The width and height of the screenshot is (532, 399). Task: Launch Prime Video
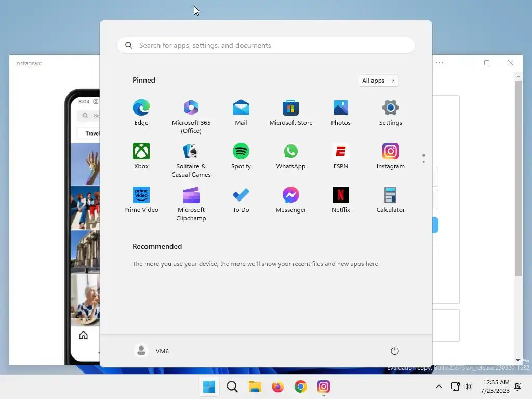point(141,200)
